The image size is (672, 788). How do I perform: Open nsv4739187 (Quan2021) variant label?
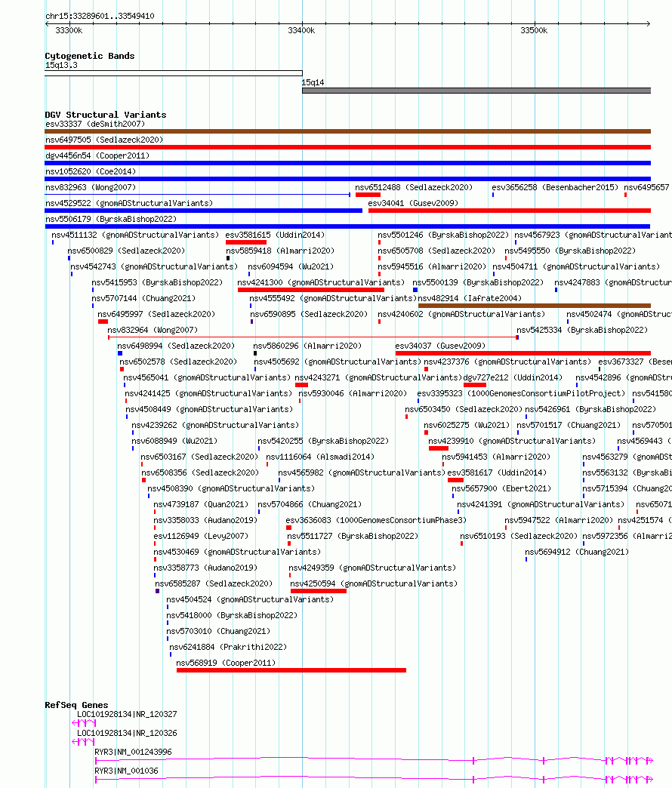(201, 504)
